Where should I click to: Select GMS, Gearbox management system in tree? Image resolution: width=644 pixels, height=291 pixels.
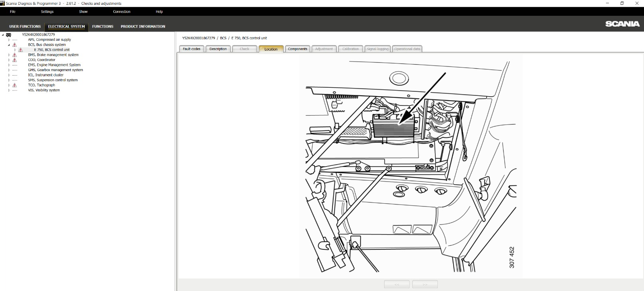(x=55, y=70)
